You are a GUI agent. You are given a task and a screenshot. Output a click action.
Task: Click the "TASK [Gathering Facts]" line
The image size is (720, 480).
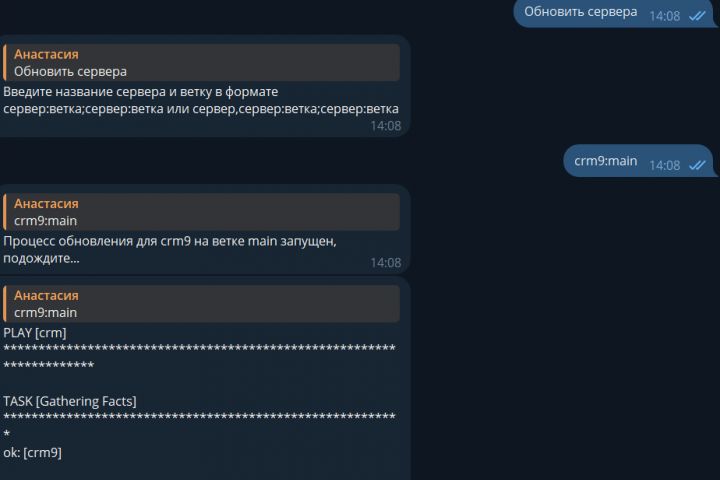pos(70,401)
